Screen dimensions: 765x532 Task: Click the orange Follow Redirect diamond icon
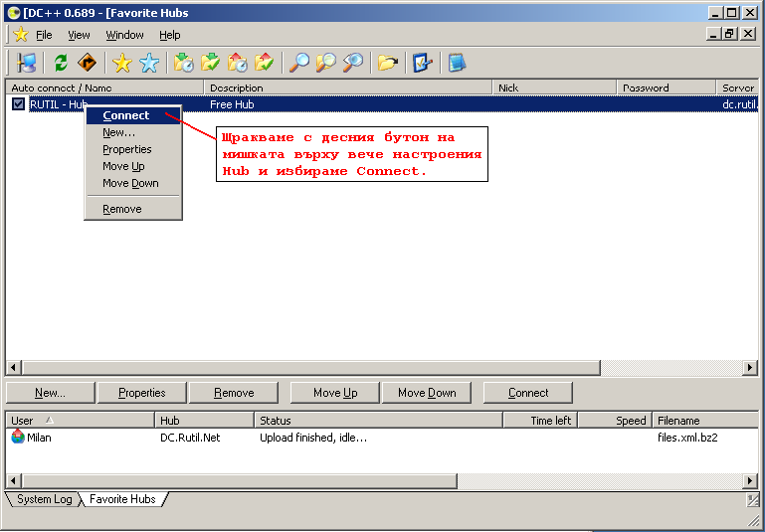[88, 63]
